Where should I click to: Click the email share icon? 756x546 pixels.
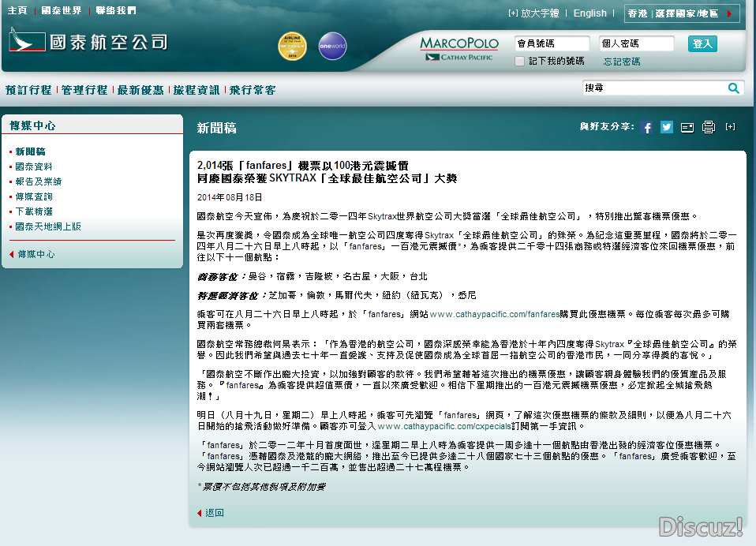687,128
